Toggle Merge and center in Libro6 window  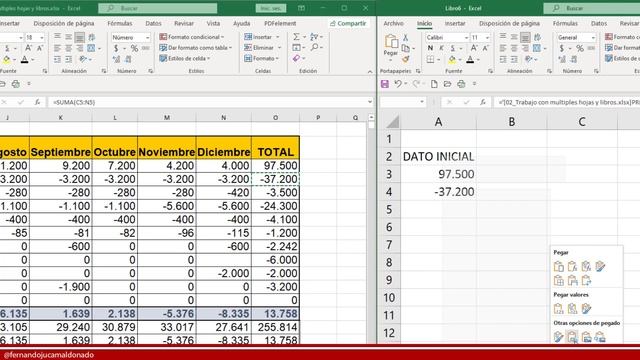(537, 49)
